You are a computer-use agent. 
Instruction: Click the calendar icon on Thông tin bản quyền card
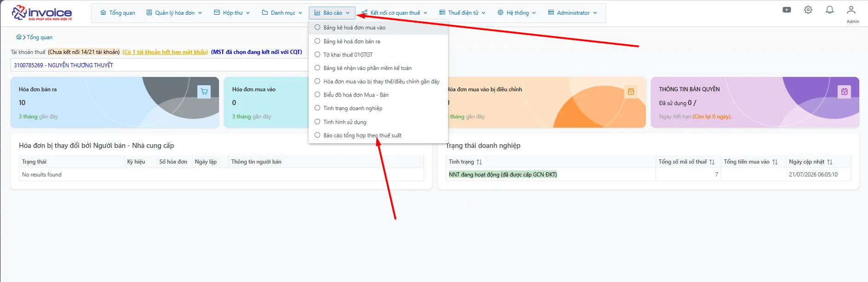click(844, 92)
